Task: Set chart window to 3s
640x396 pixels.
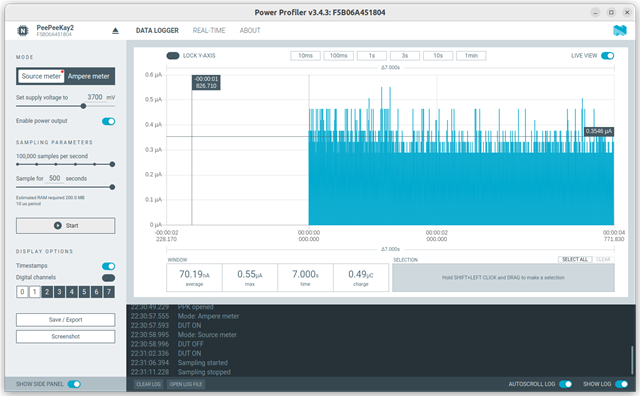Action: [x=405, y=56]
